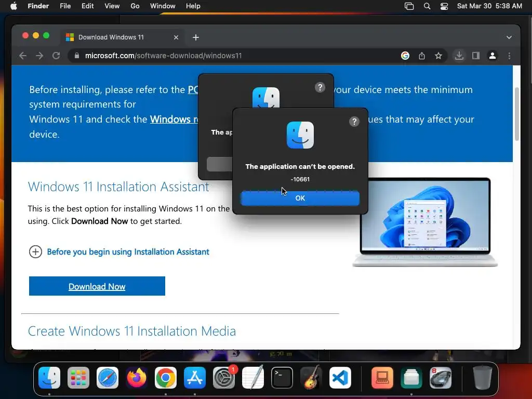The image size is (532, 399).
Task: Click OK in the front error dialog
Action: [300, 198]
